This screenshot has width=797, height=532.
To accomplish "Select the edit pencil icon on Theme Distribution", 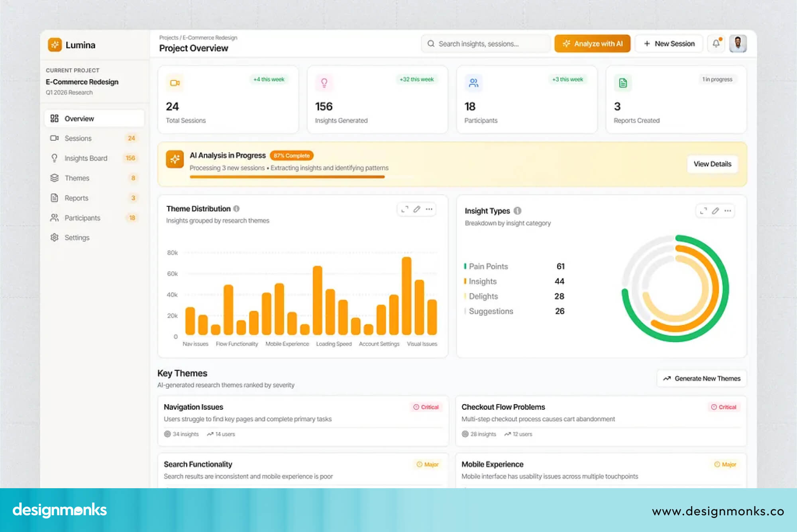I will pyautogui.click(x=417, y=209).
